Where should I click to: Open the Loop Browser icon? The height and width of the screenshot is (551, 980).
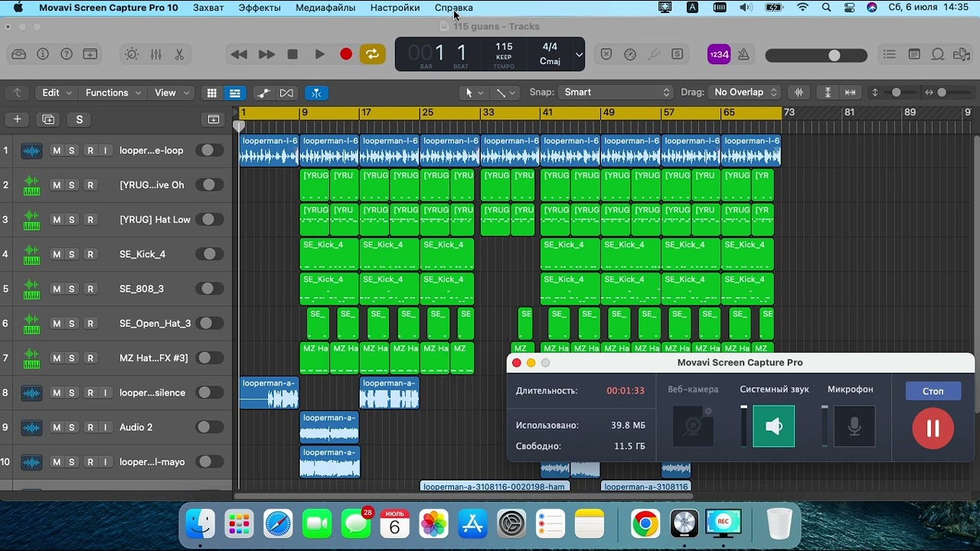point(938,54)
